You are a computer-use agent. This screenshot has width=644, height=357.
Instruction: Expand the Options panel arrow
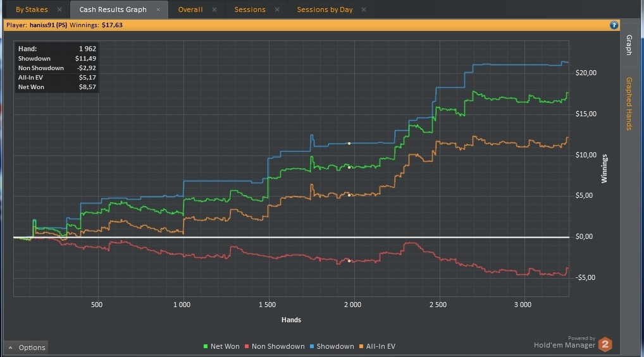(x=10, y=348)
